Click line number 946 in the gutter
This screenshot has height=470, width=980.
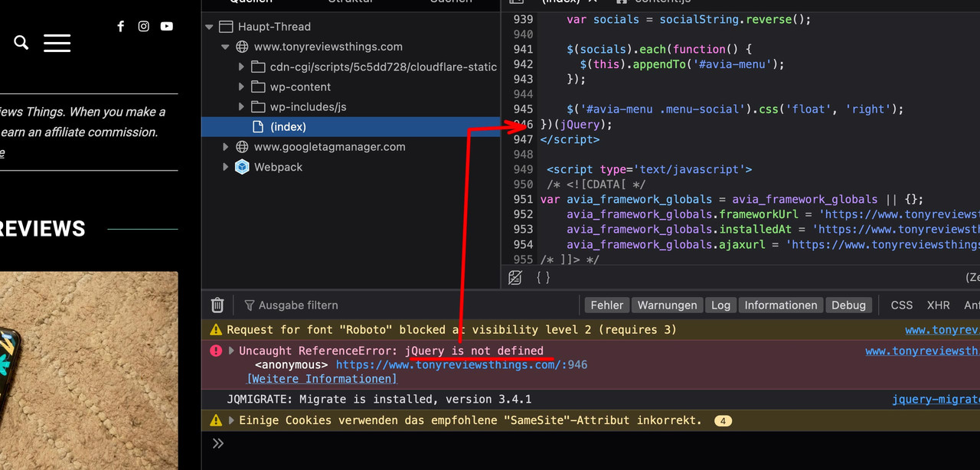coord(523,124)
